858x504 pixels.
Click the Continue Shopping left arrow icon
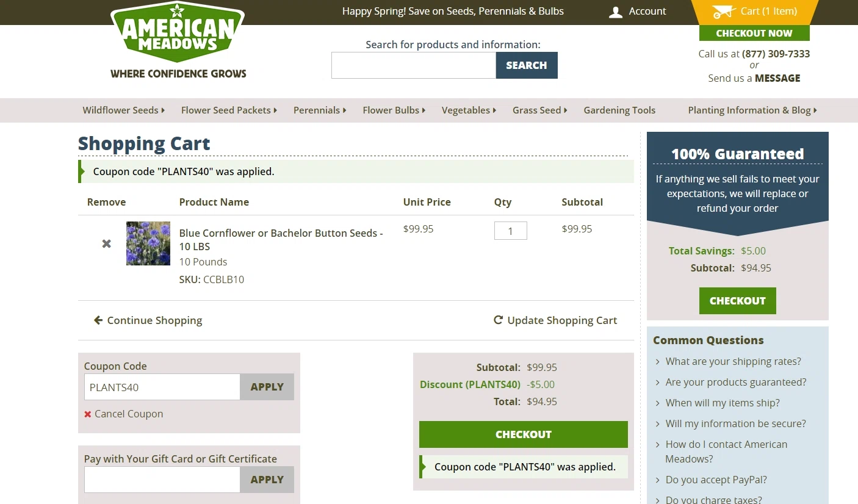(98, 320)
